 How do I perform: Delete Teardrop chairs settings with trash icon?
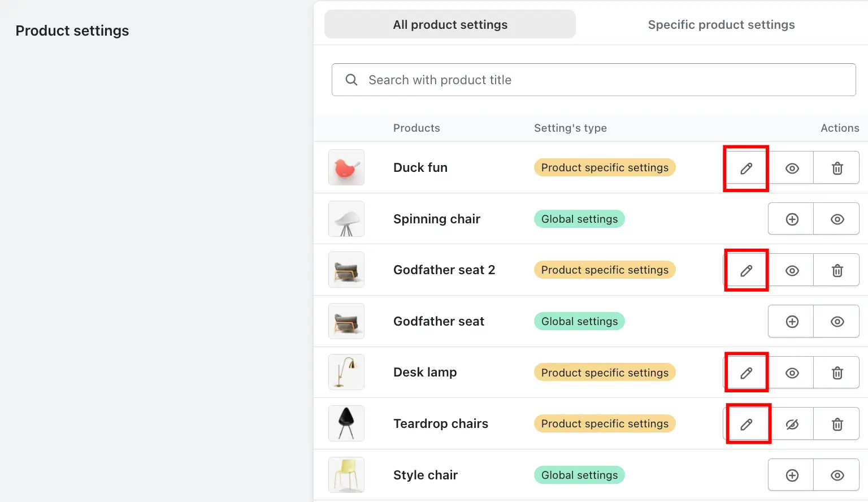[x=837, y=423]
